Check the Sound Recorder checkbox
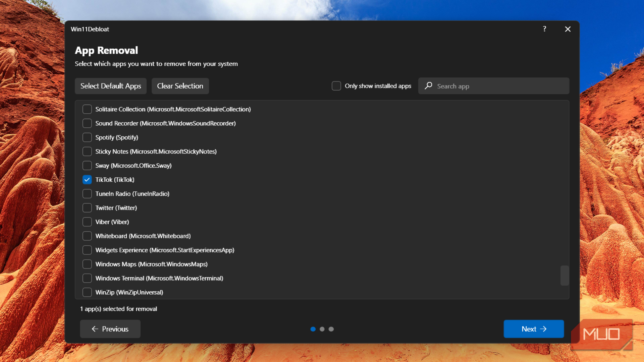 [87, 123]
